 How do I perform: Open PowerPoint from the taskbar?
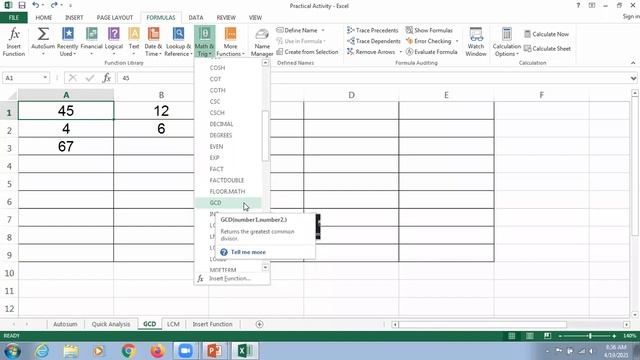(215, 351)
